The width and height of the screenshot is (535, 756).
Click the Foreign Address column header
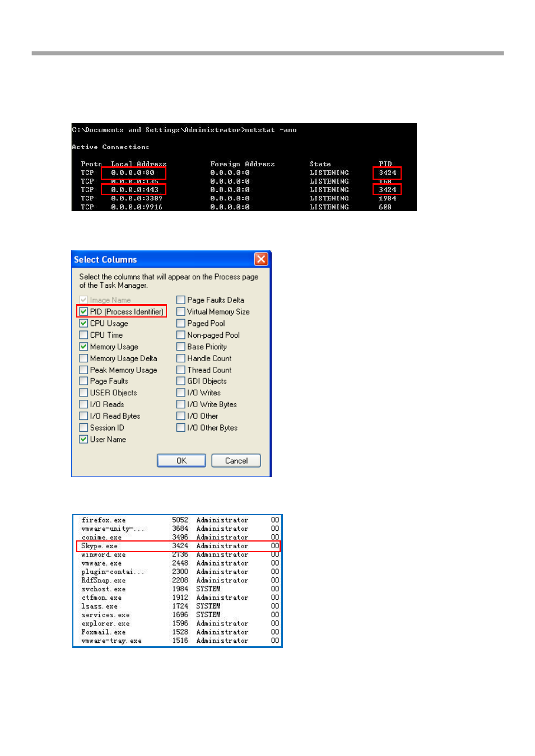tap(243, 164)
